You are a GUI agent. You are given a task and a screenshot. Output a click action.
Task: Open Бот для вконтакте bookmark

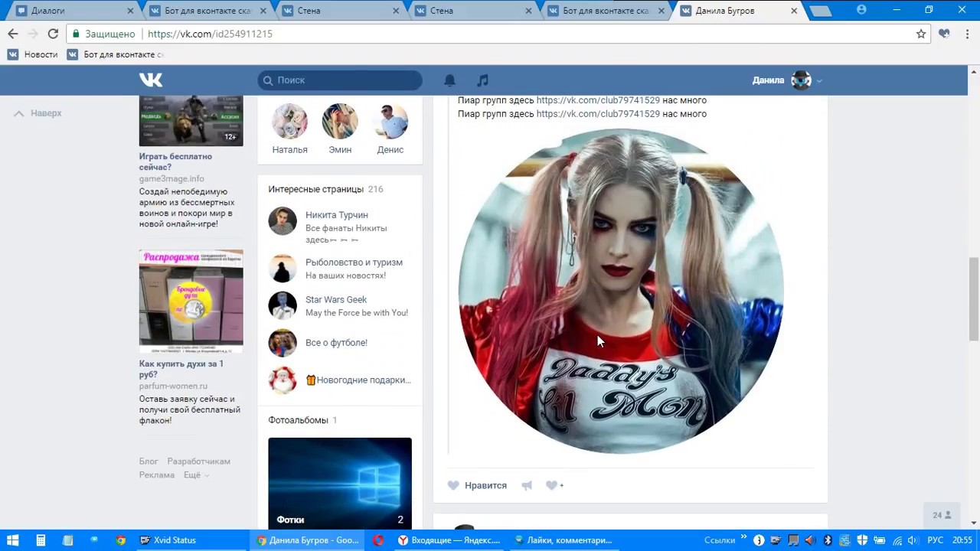click(116, 54)
